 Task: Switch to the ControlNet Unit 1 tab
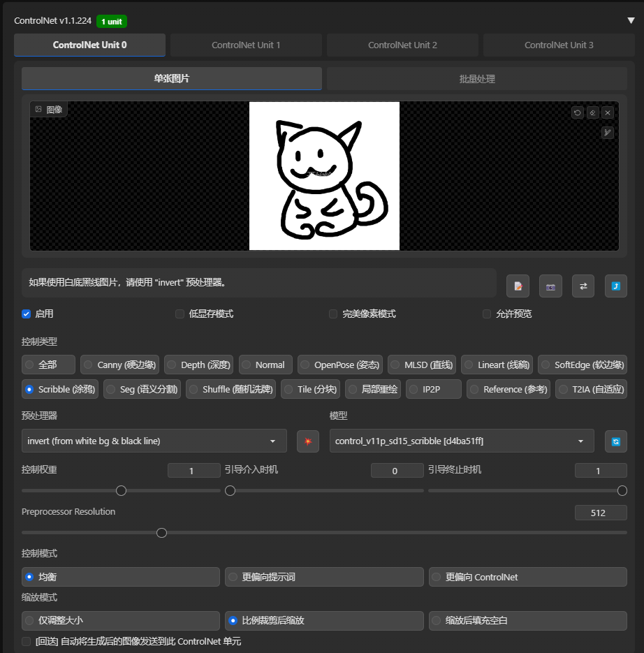[x=246, y=45]
